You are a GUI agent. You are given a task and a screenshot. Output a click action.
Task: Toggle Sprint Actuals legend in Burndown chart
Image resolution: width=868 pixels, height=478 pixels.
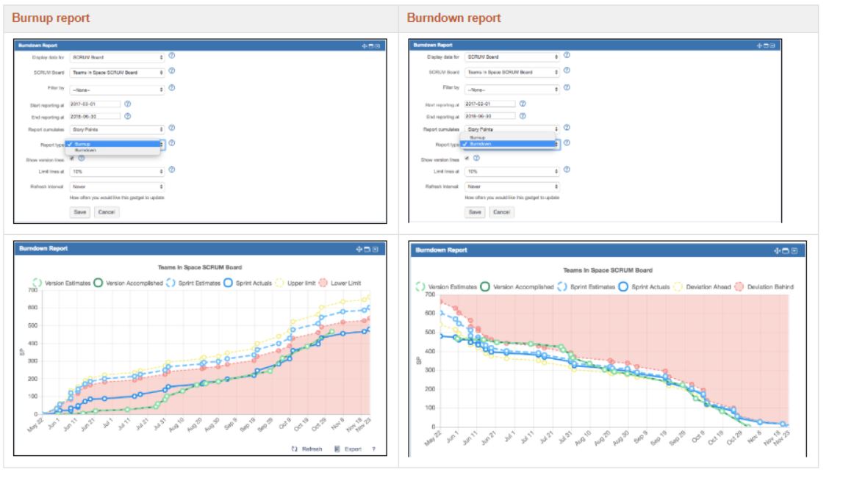[x=645, y=287]
